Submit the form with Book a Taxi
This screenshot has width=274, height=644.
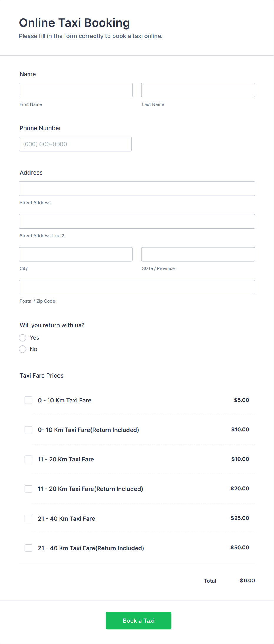tap(139, 621)
